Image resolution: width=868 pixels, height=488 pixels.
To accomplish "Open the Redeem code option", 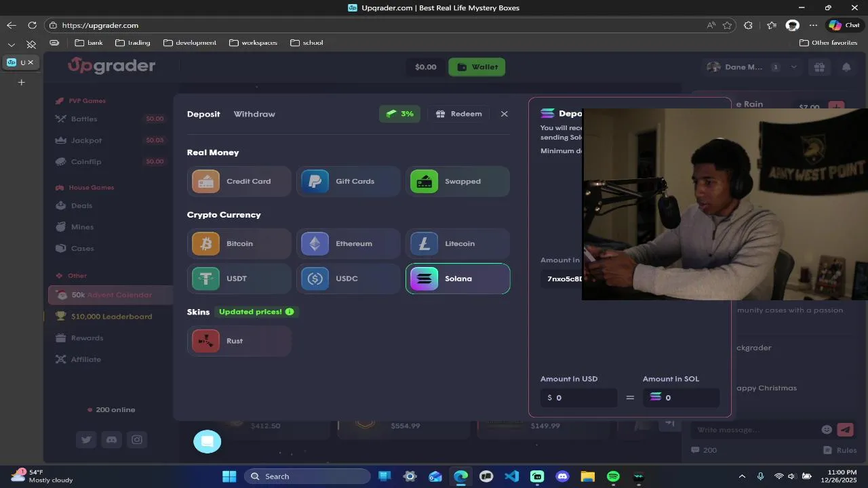I will (459, 114).
